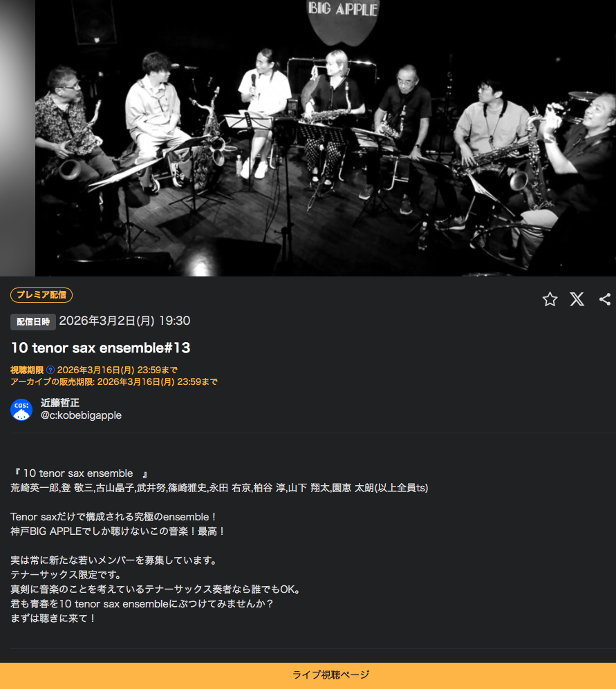Image resolution: width=616 pixels, height=689 pixels.
Task: Click the BIG APPLE sign in photo
Action: pyautogui.click(x=342, y=9)
